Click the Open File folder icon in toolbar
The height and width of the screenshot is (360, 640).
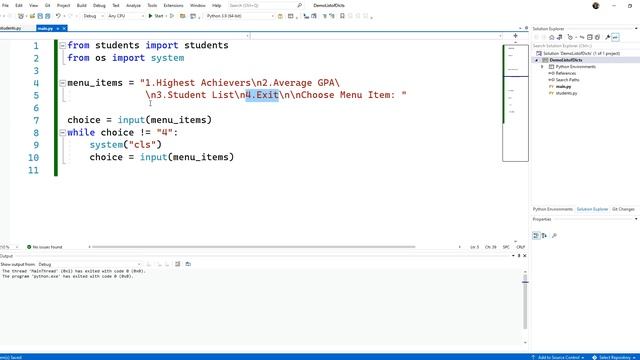[x=32, y=16]
